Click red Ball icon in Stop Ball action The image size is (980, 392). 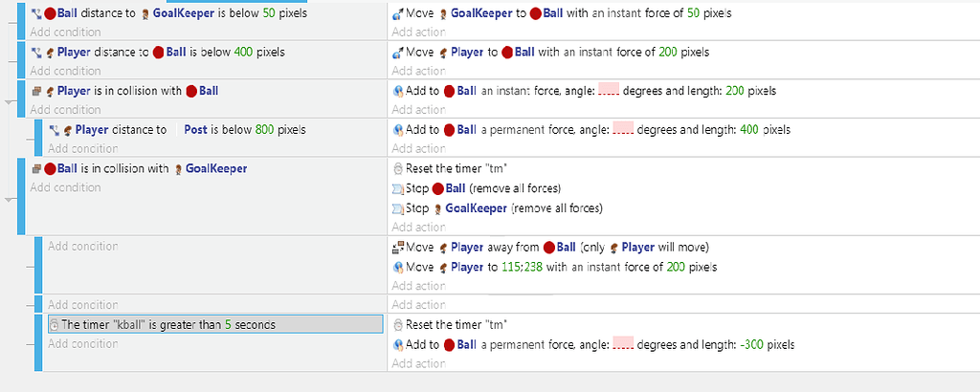[x=437, y=188]
